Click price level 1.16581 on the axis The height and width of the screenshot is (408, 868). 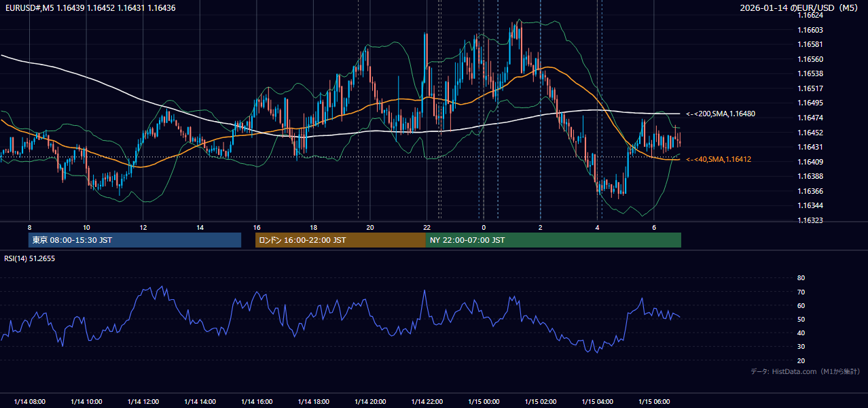pyautogui.click(x=810, y=44)
